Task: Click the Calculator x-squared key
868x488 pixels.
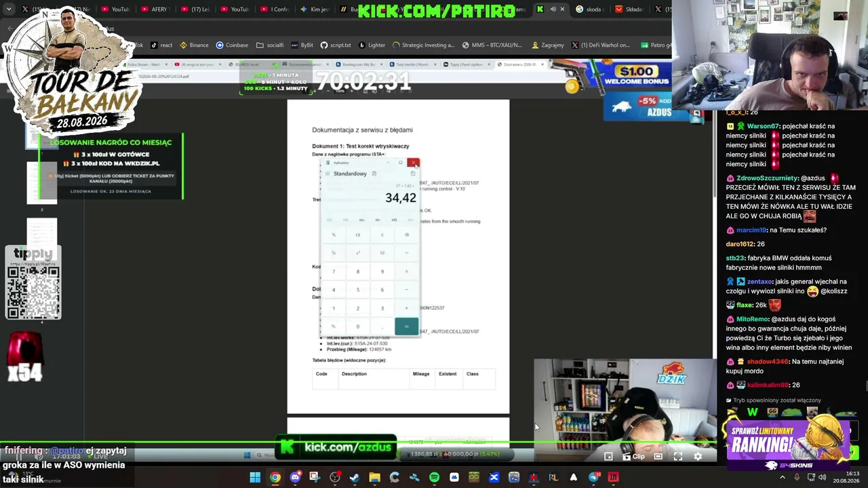Action: (358, 253)
